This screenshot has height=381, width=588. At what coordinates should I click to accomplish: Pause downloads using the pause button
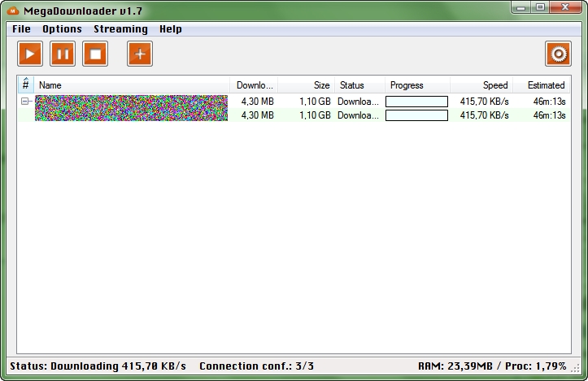[63, 54]
